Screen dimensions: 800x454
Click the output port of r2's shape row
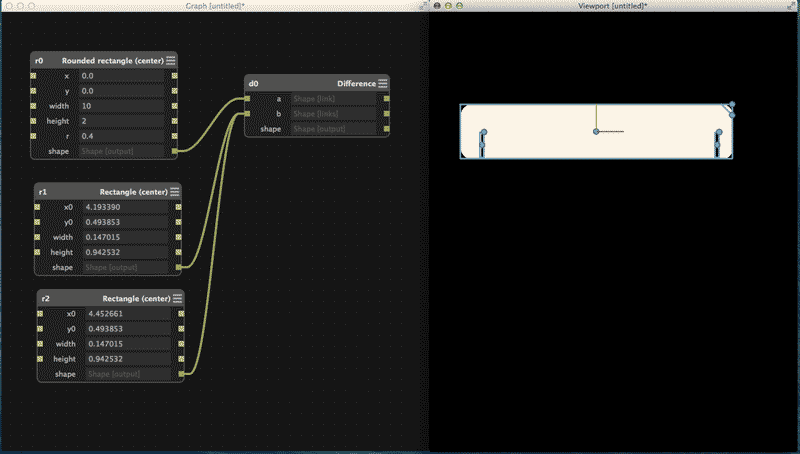[181, 374]
